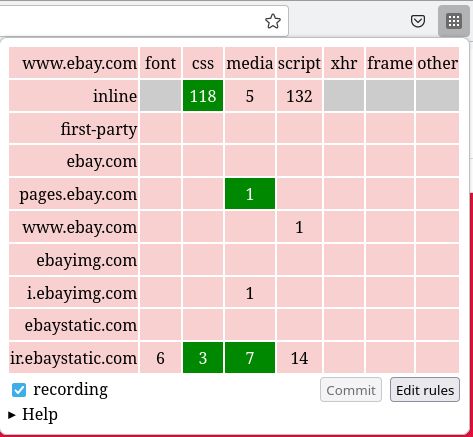Viewport: 473px width, 437px height.
Task: Click ir.ebaystatic.com font cell showing 6
Action: pos(160,358)
